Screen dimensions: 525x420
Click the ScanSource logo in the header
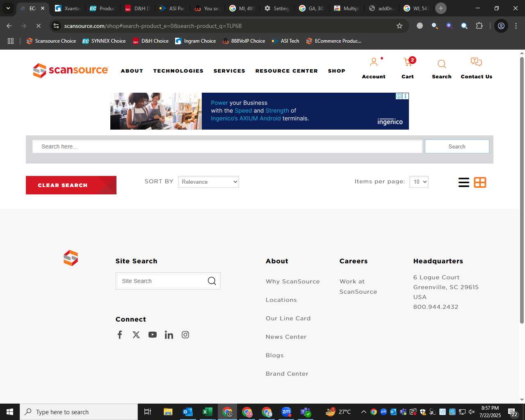[x=71, y=71]
